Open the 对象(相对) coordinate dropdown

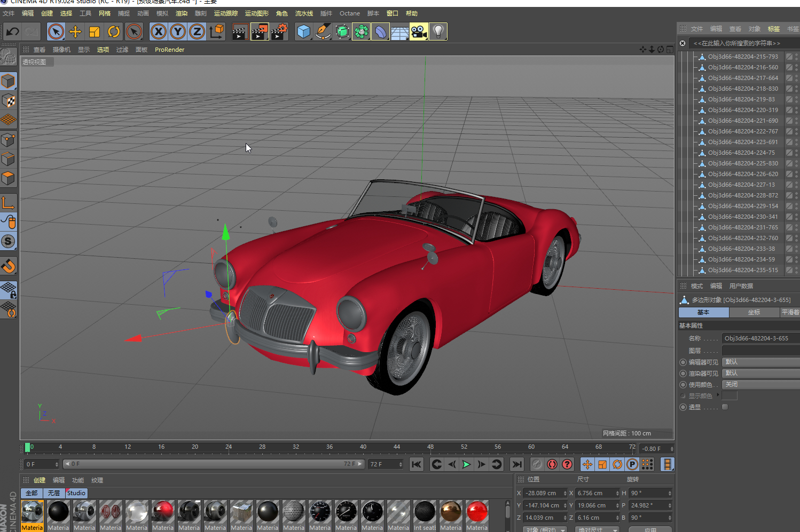pyautogui.click(x=545, y=529)
